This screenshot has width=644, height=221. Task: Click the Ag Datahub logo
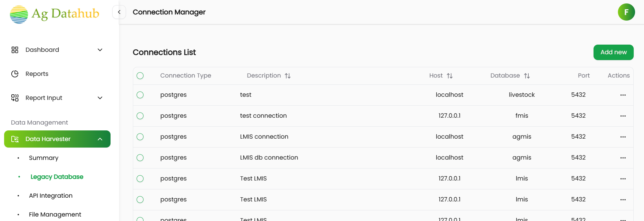point(55,14)
